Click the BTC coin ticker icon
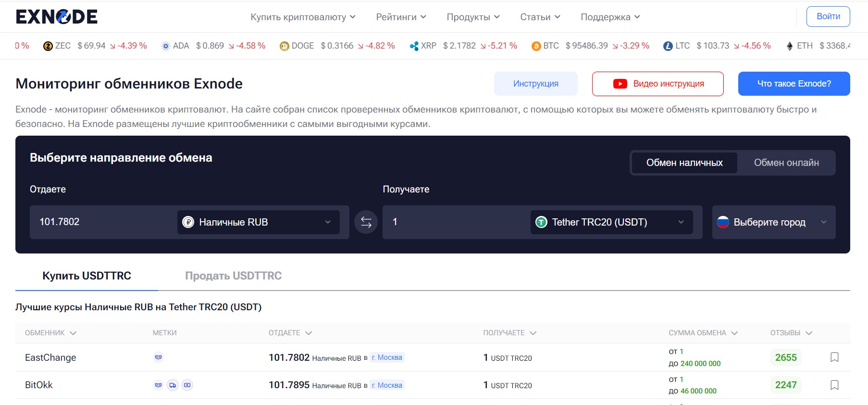Screen dimensions: 868x405 click(536, 46)
